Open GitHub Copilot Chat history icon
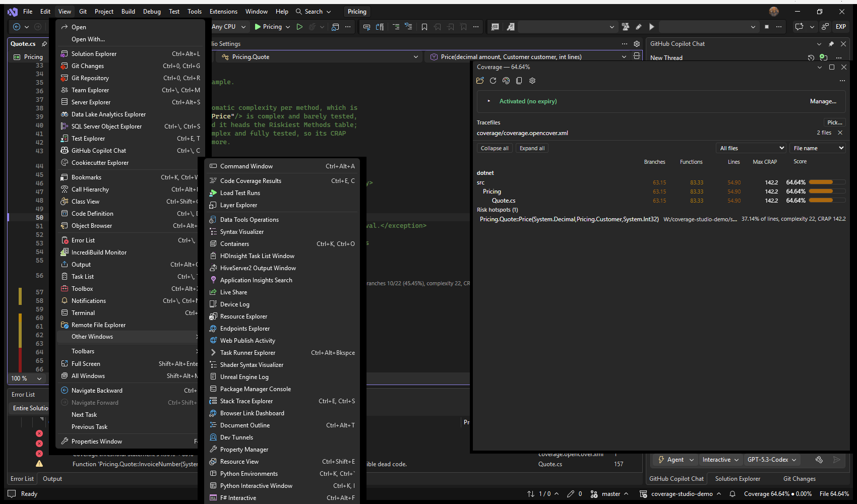The image size is (857, 504). (811, 57)
